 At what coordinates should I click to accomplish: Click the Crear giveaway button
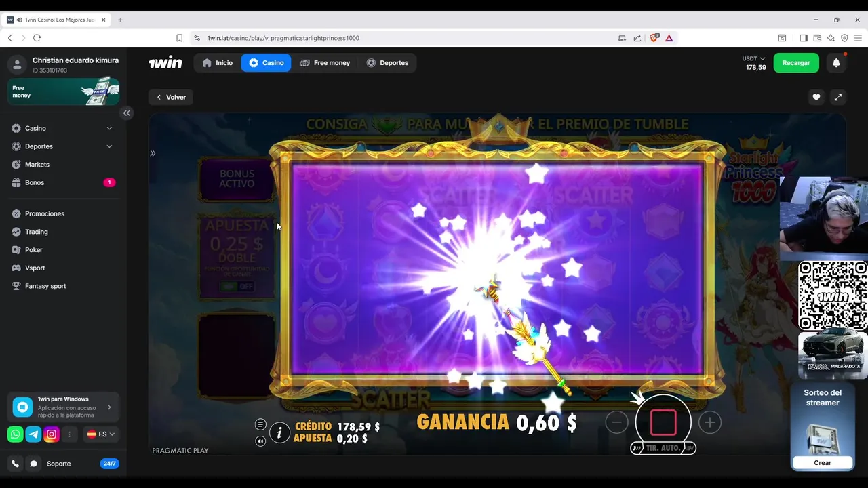coord(823,463)
